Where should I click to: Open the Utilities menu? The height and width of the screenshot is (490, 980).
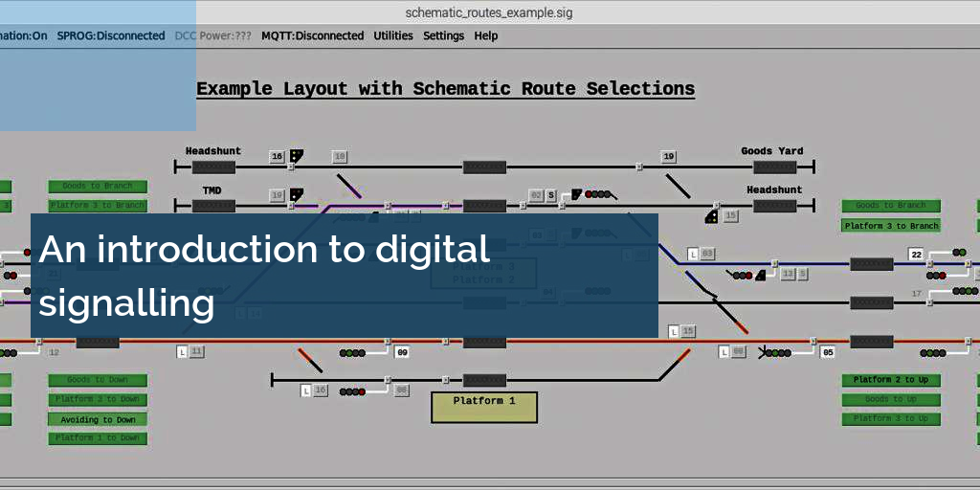[393, 35]
